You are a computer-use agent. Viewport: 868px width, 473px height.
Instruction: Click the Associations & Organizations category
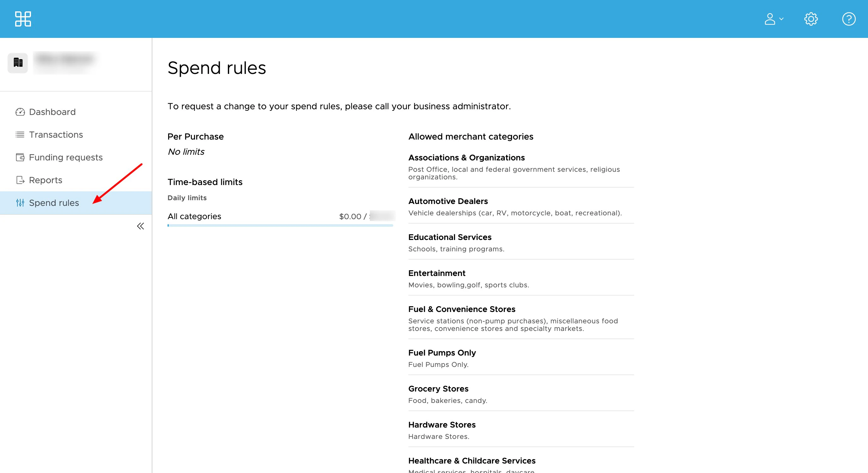466,158
